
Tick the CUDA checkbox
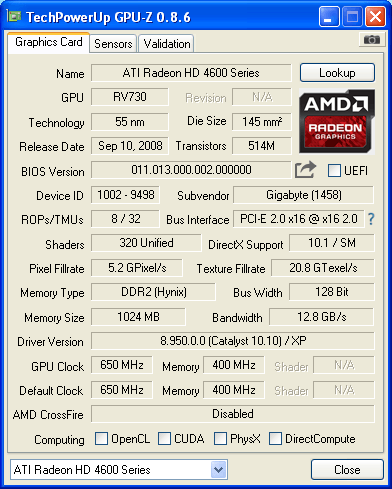click(164, 438)
